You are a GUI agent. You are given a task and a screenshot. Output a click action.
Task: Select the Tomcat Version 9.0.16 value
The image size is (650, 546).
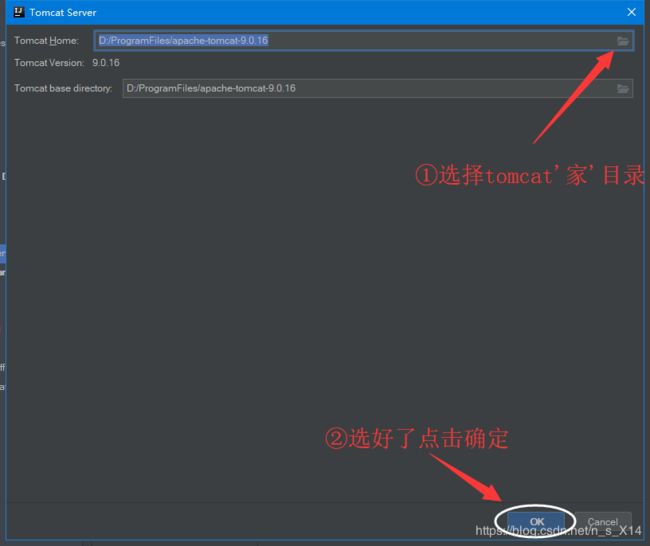point(106,63)
